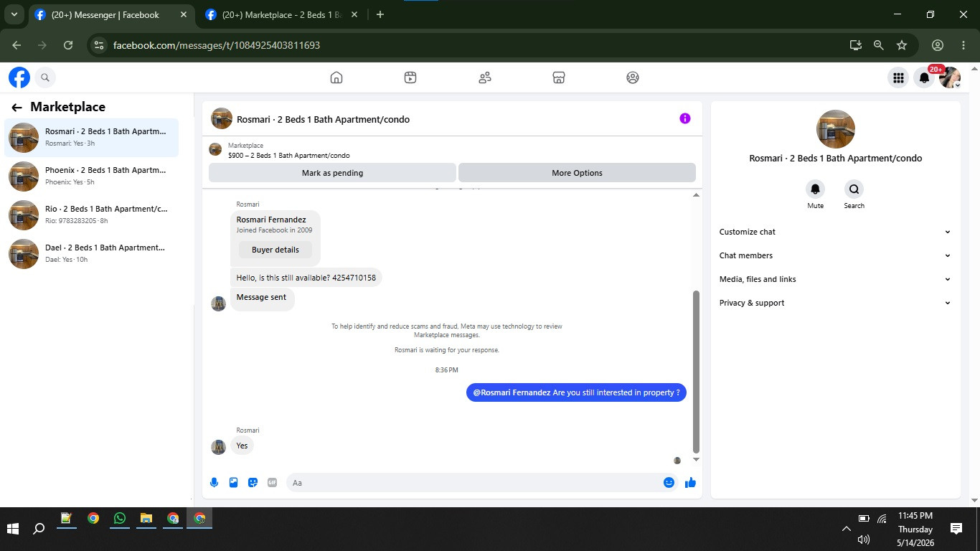Open Groups icon in top navigation
The height and width of the screenshot is (551, 980).
(x=633, y=77)
